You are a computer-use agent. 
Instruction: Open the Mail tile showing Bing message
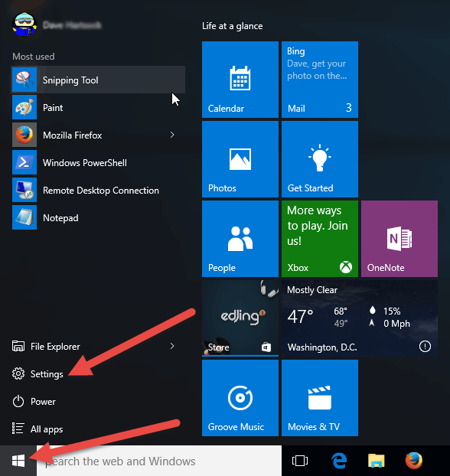coord(320,80)
